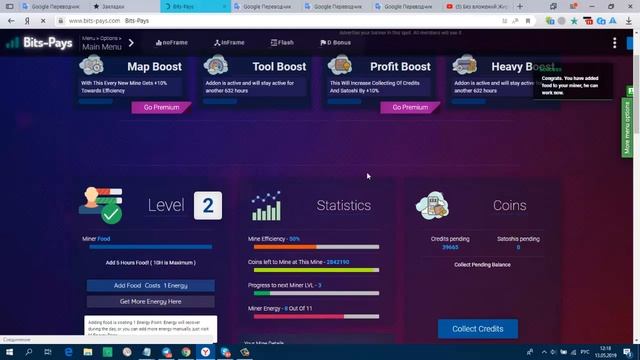The height and width of the screenshot is (360, 640).
Task: Click the Coins left to Mine bar
Action: click(316, 270)
